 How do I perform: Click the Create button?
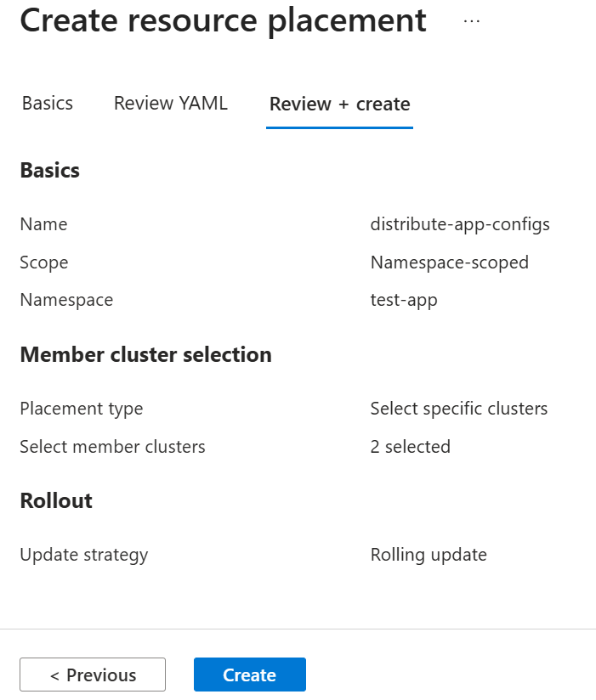250,675
